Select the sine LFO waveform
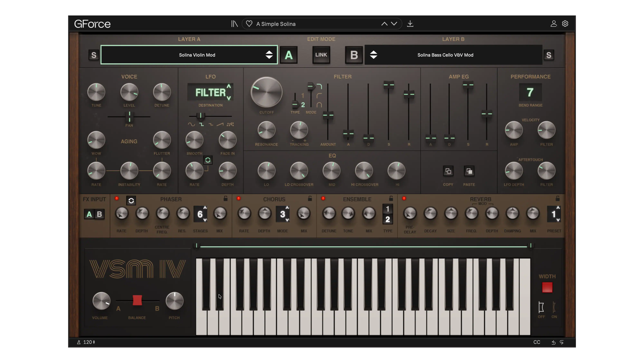The width and height of the screenshot is (644, 363). point(191,124)
